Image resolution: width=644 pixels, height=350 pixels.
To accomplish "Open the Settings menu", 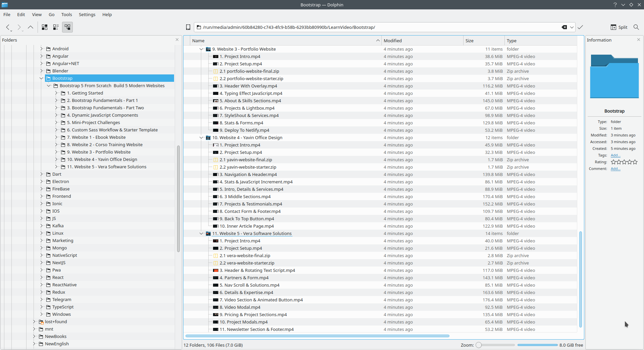I will [x=87, y=14].
